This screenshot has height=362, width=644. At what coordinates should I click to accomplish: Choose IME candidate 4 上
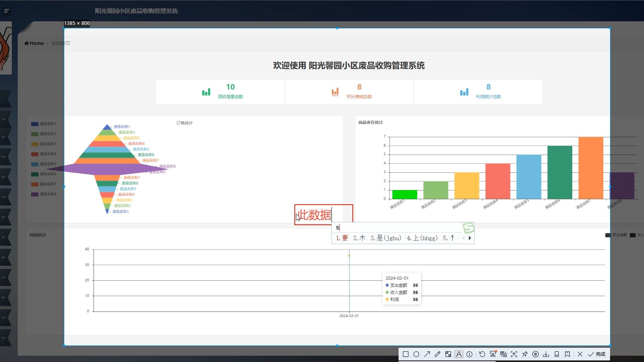point(422,238)
